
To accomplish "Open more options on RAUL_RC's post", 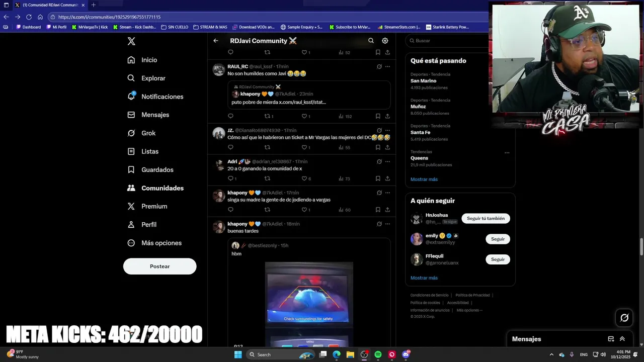I will pyautogui.click(x=387, y=66).
